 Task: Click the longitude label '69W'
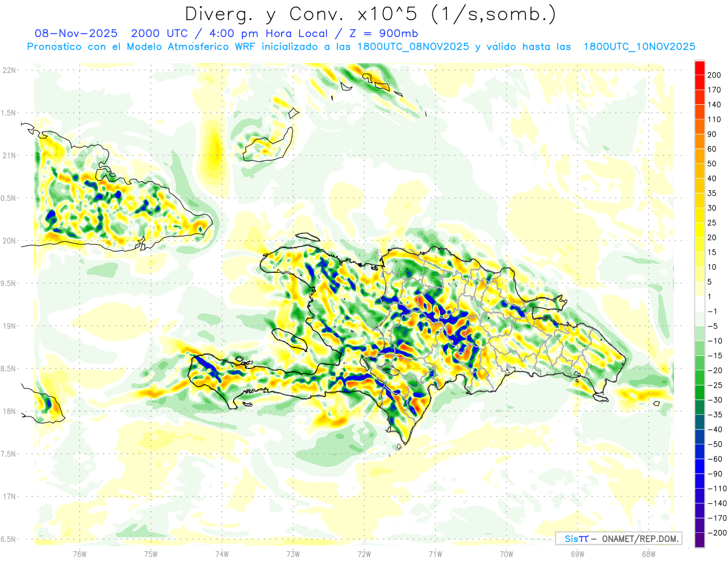click(577, 553)
